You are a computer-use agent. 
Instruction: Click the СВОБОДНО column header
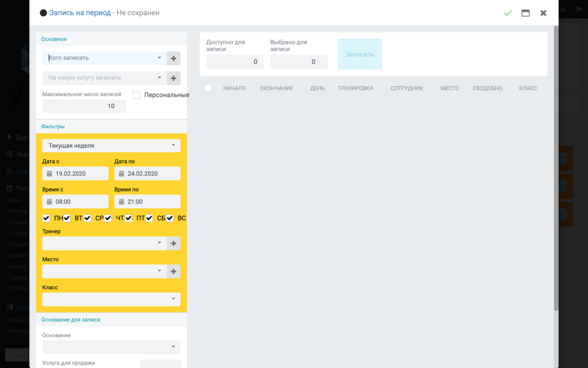point(488,88)
